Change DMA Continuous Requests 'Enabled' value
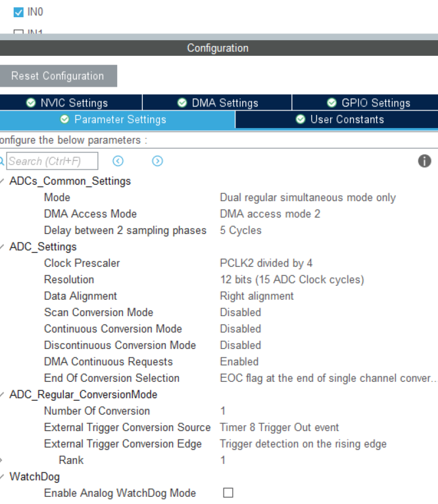This screenshot has height=504, width=438. point(239,361)
